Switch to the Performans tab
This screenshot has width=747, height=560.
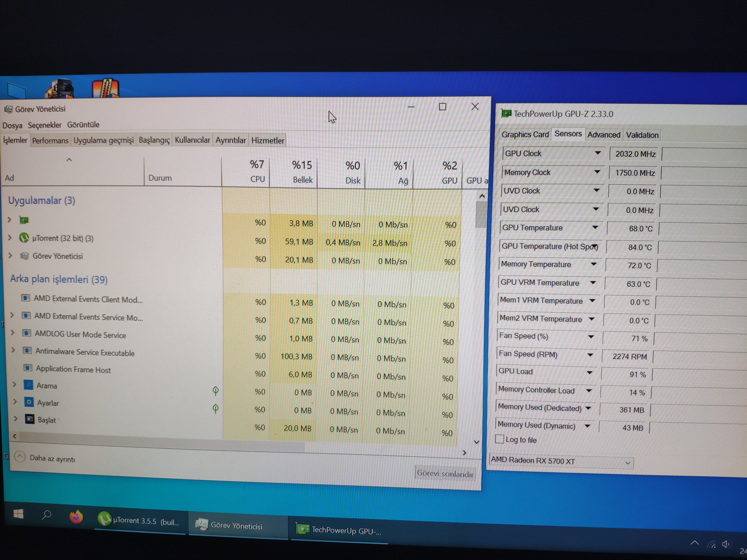click(50, 140)
